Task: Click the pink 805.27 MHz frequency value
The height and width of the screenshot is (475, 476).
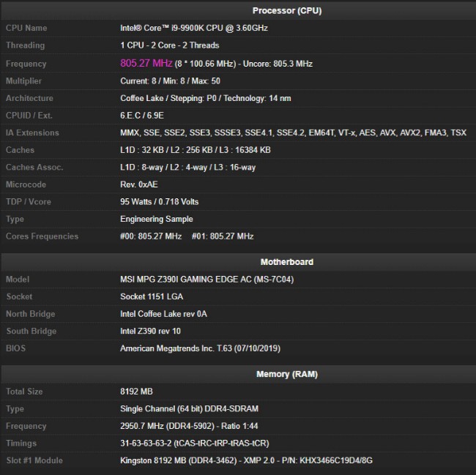Action: tap(147, 64)
